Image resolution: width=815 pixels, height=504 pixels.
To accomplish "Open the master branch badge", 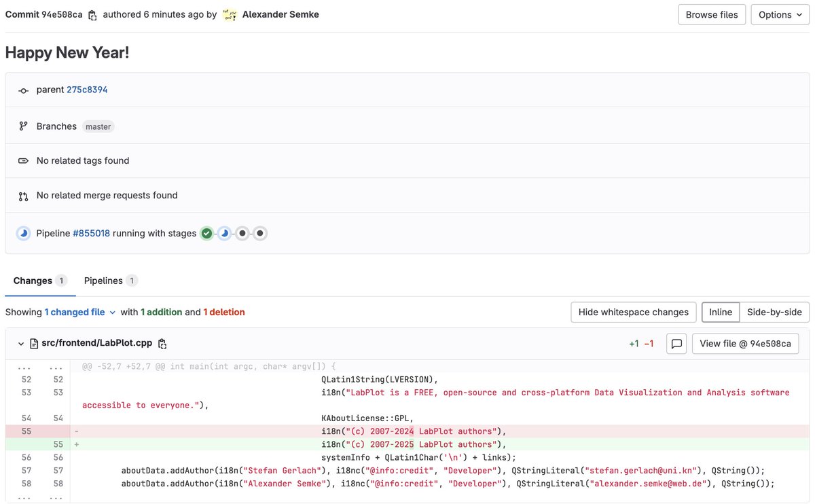I will [x=98, y=126].
